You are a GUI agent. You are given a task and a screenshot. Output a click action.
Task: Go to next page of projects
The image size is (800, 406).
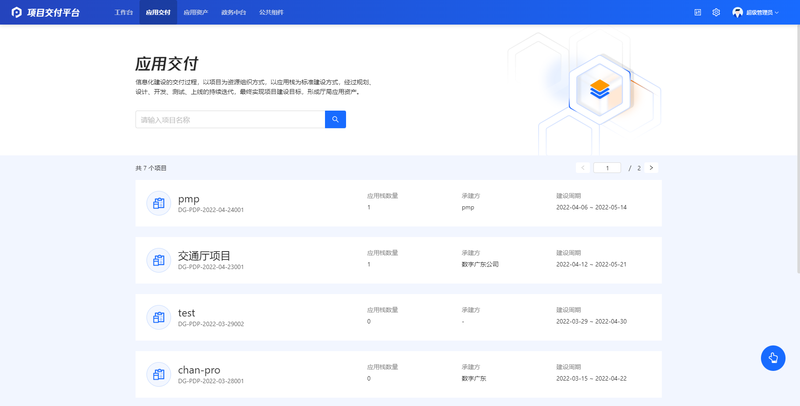tap(651, 168)
